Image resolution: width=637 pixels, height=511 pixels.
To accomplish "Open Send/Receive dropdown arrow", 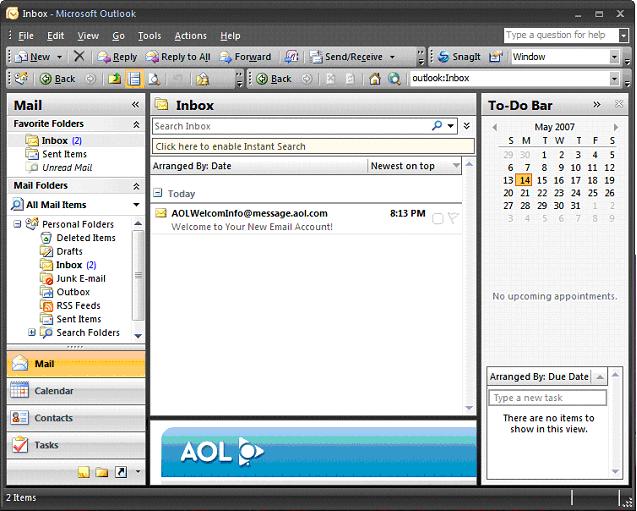I will pos(392,57).
